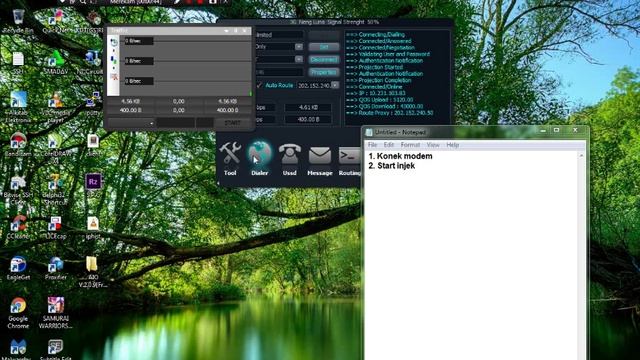Click the START button in the Traffic window
Image resolution: width=640 pixels, height=360 pixels.
click(x=232, y=122)
